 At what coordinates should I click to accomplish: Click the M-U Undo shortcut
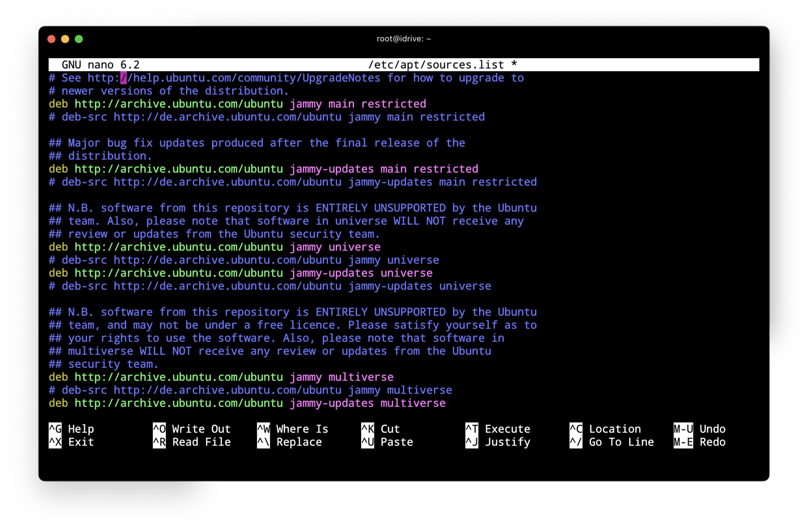(699, 429)
